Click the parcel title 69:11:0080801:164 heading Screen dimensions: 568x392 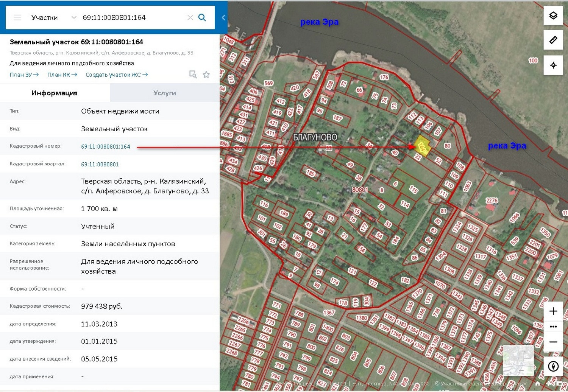point(76,42)
